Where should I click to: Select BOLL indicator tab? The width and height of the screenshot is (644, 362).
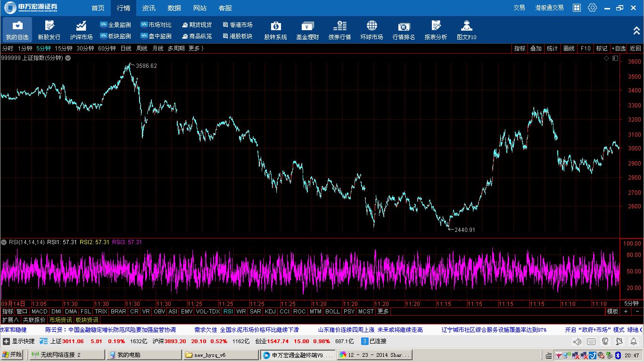[332, 312]
